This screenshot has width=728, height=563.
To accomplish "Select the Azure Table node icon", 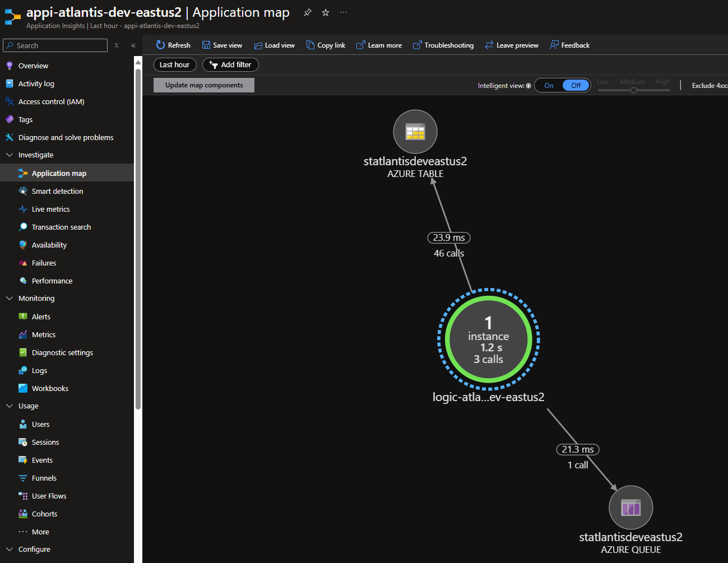I will point(415,132).
